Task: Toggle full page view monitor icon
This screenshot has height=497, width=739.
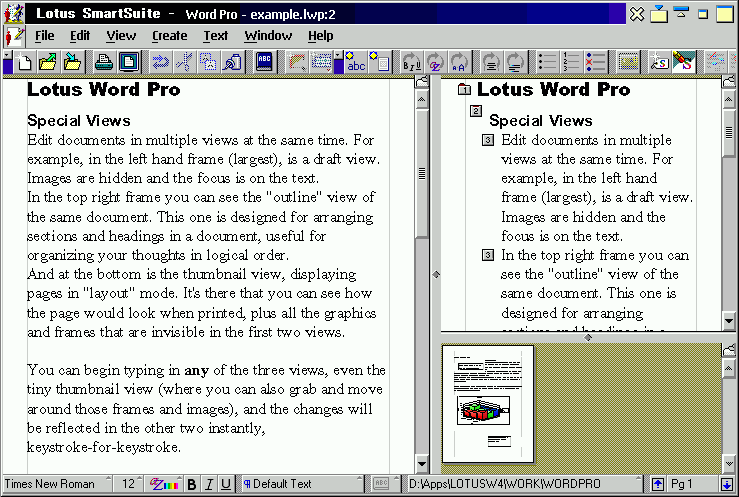Action: 128,62
